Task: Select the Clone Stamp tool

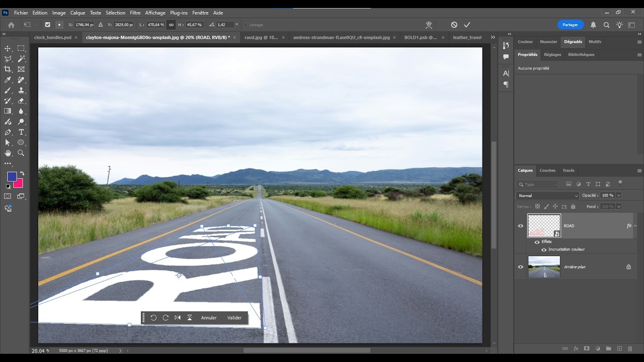Action: pyautogui.click(x=21, y=90)
